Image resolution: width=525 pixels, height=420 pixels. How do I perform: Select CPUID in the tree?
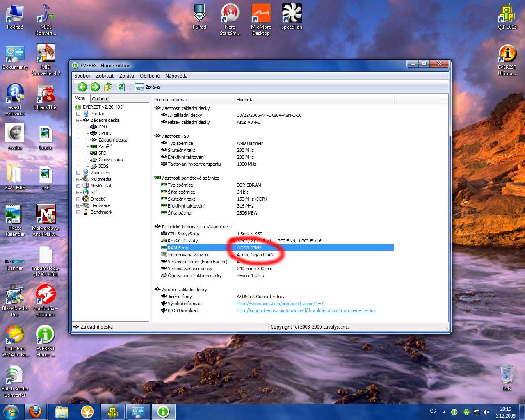tap(105, 133)
